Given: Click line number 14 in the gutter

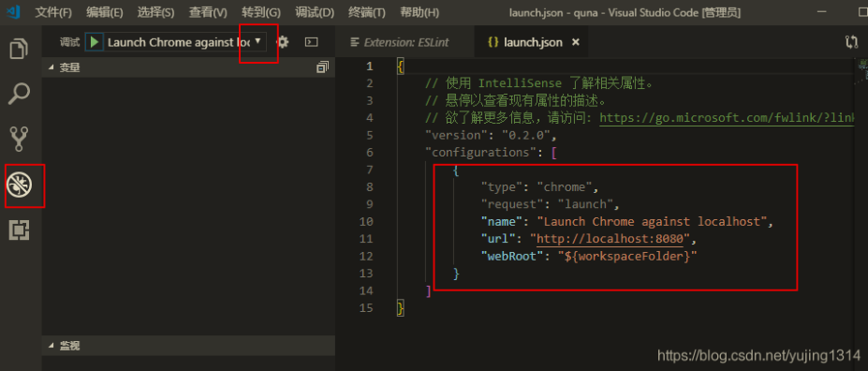Looking at the screenshot, I should 366,290.
